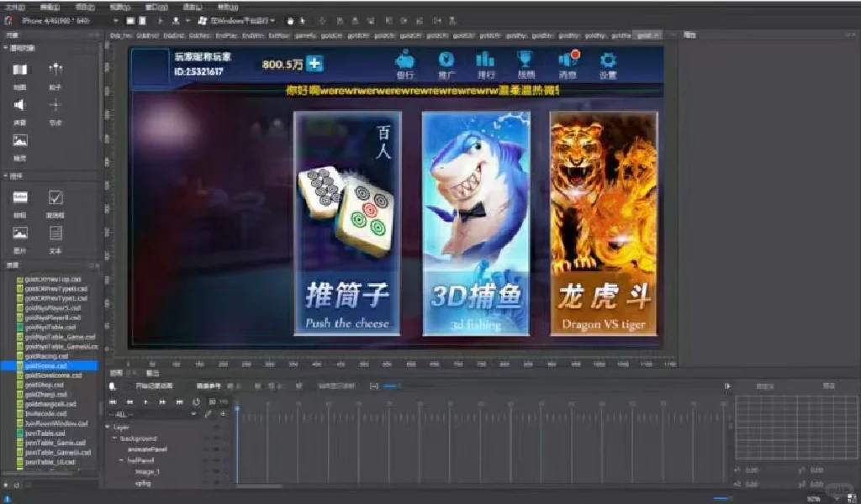Open the View (视图) menu
The image size is (861, 504).
(119, 7)
